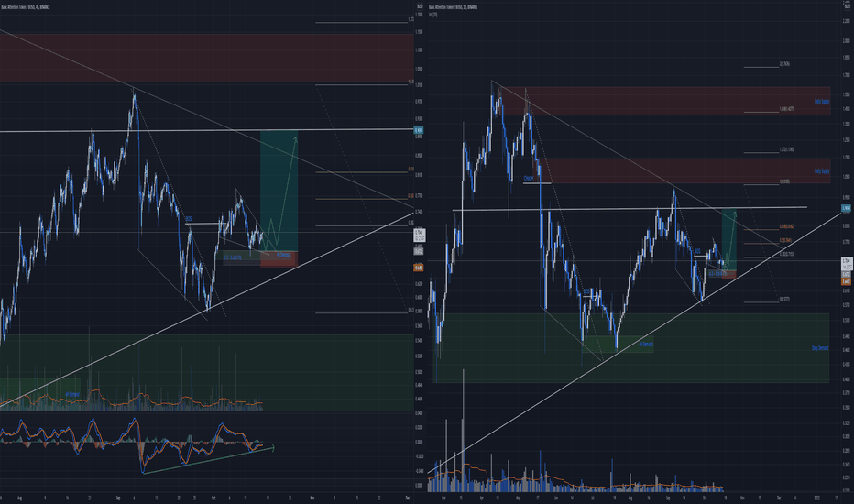Select the ChoCH label on right chart
Viewport: 854px width, 504px height.
[529, 178]
